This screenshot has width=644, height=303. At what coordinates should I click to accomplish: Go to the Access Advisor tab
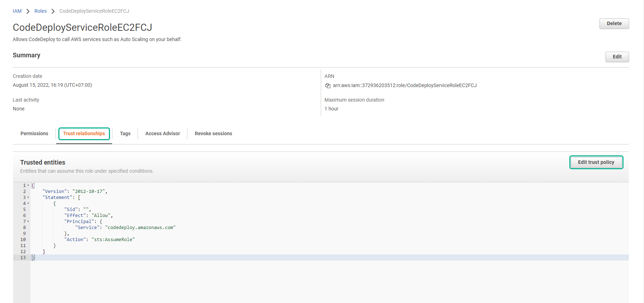coord(162,133)
